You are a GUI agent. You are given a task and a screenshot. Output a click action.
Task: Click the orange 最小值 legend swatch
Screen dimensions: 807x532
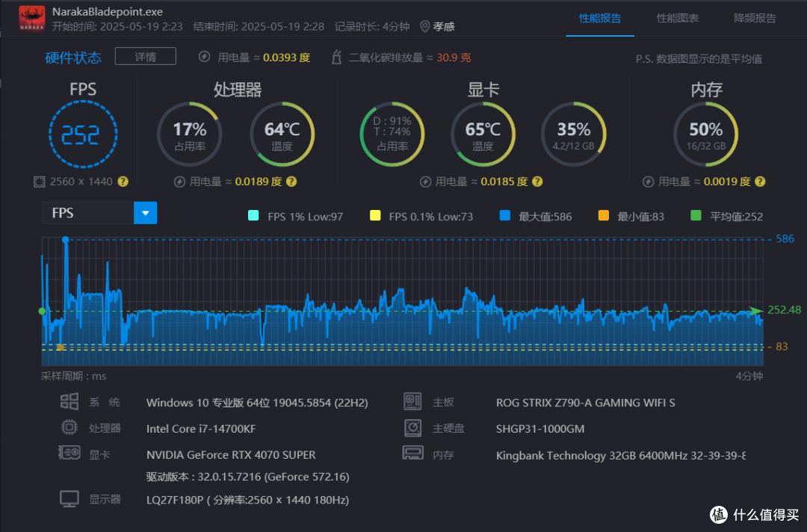[604, 216]
